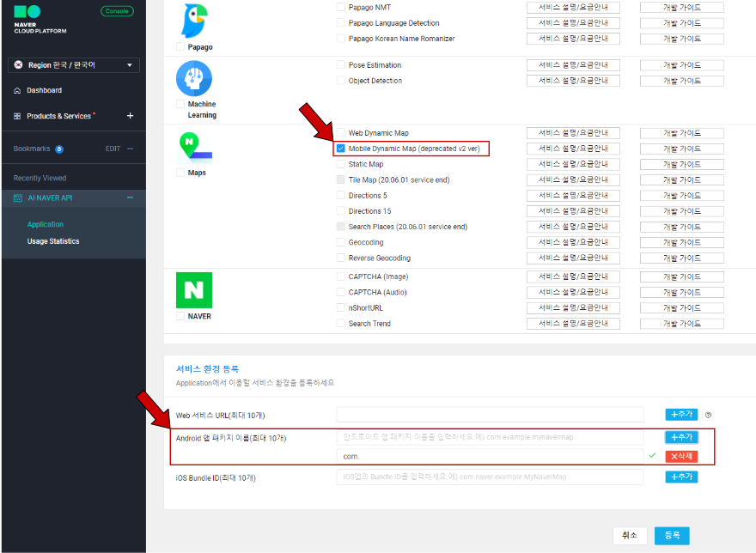Click the Recently Viewed label

coord(40,178)
